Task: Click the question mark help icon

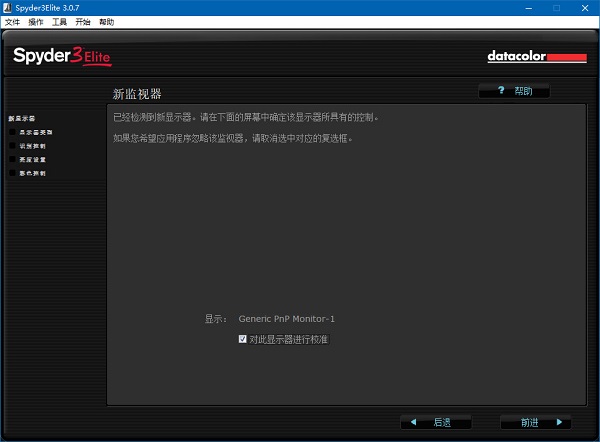Action: [x=501, y=90]
